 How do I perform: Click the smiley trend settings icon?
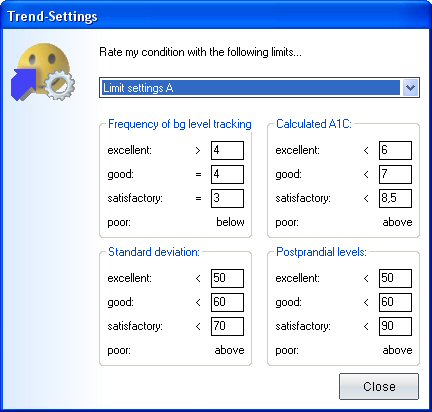tap(43, 72)
